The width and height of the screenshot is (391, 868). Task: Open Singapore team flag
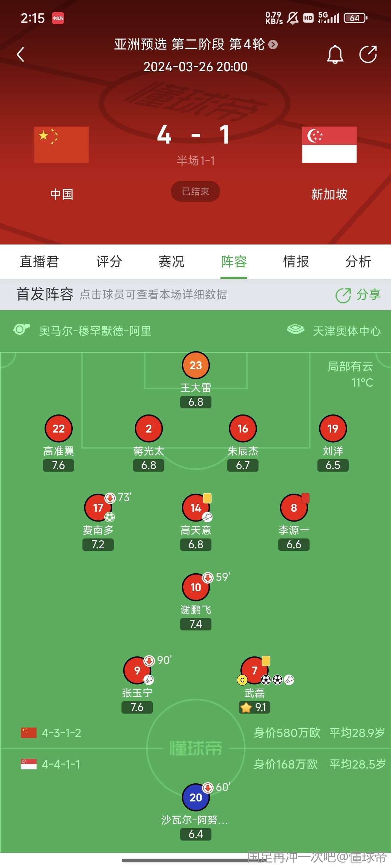329,144
